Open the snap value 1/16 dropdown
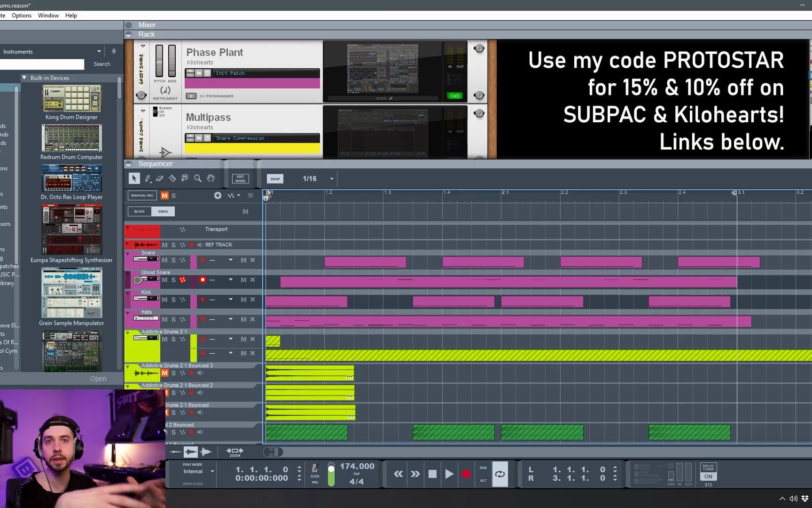 (332, 179)
